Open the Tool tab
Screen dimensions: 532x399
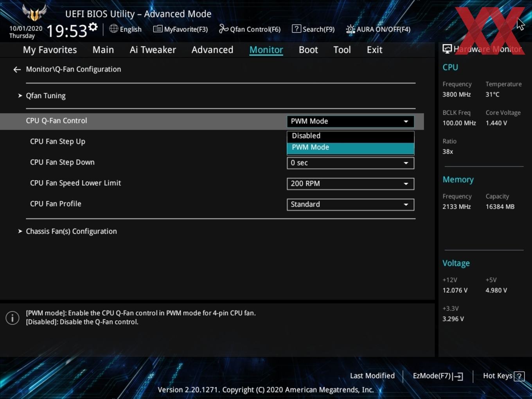pyautogui.click(x=342, y=50)
